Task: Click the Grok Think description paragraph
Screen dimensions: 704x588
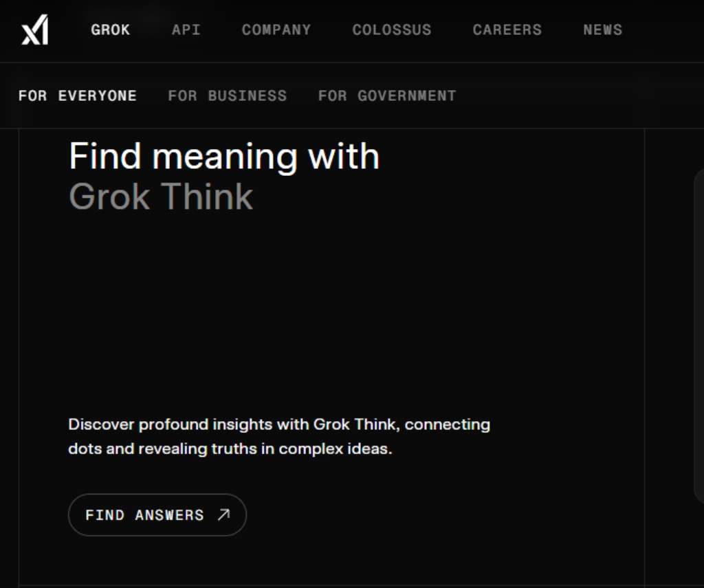Action: click(x=278, y=436)
